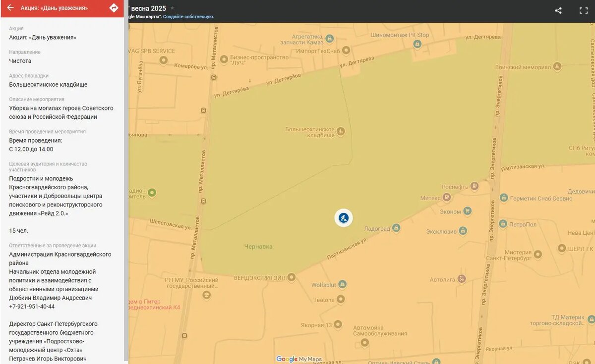Go back with the panel's back arrow
The width and height of the screenshot is (595, 364).
10,8
